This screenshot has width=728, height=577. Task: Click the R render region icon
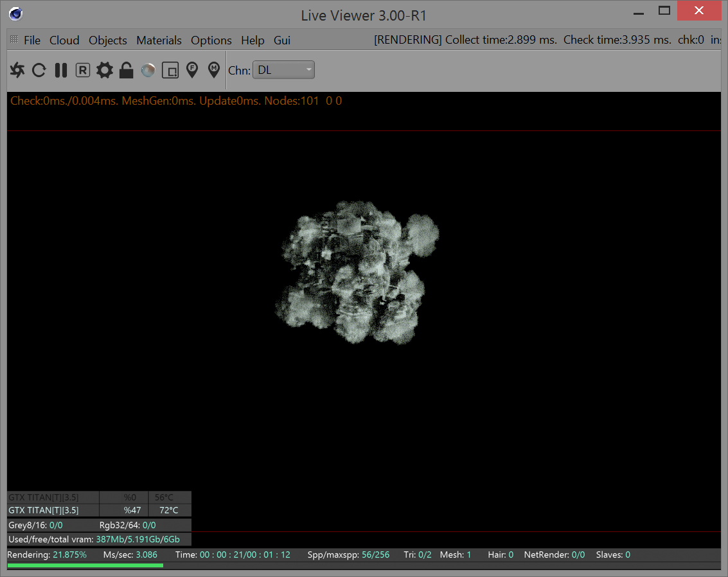coord(83,70)
